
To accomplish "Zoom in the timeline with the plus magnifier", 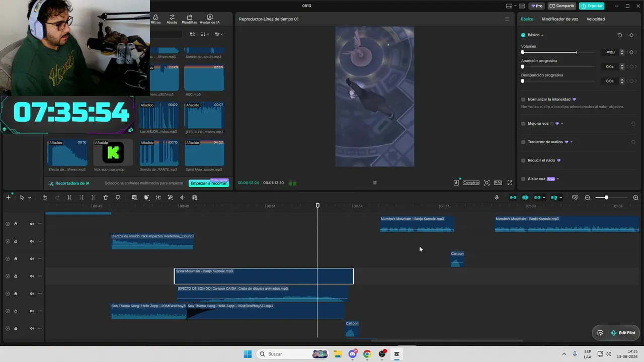I will tap(635, 198).
